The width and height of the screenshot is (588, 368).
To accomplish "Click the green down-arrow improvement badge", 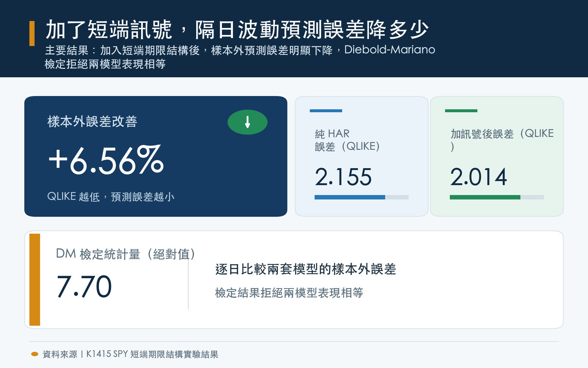I will (x=247, y=122).
